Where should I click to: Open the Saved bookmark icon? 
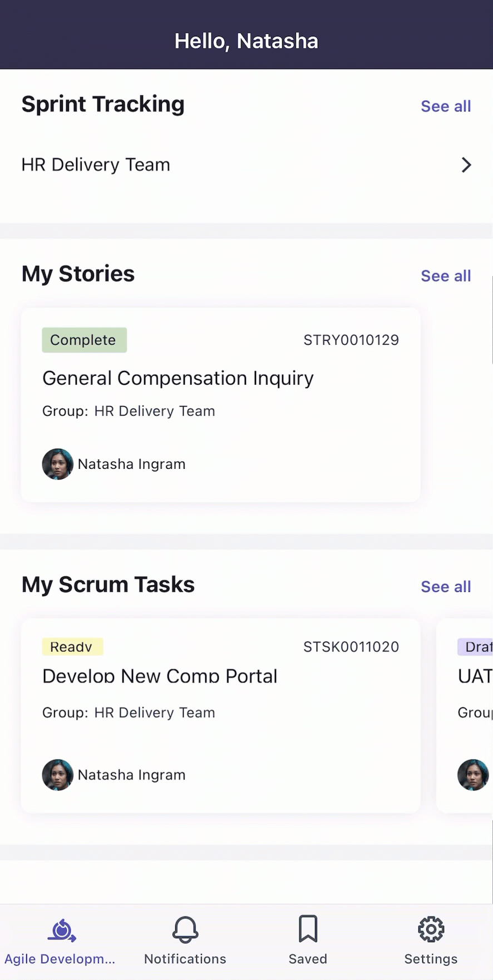[x=308, y=929]
